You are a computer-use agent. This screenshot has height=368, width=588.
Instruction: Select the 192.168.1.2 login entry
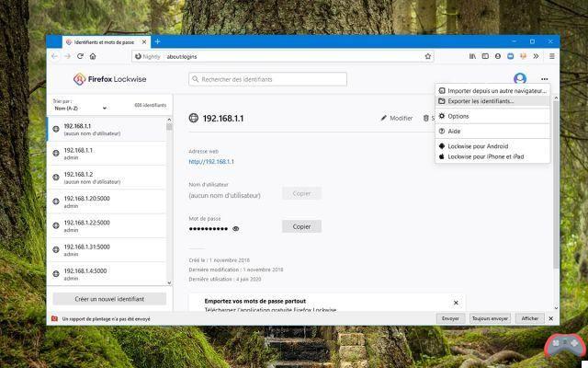[107, 178]
